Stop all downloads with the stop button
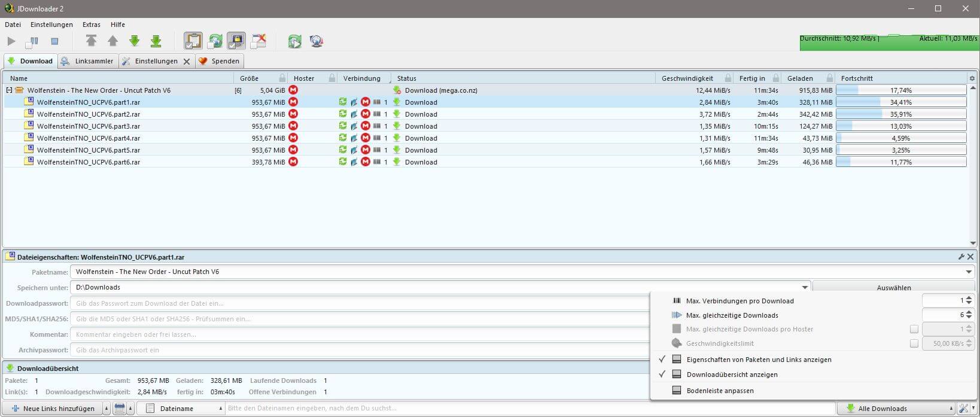 [54, 41]
